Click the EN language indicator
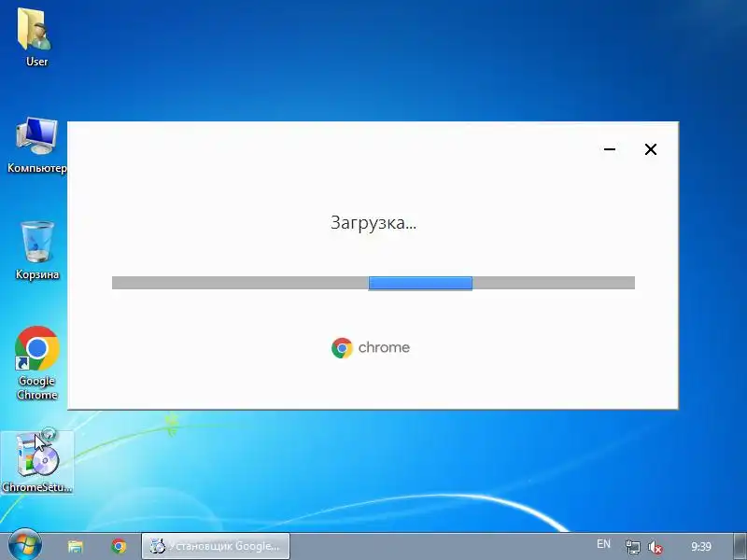Screen dimensions: 747x560 pyautogui.click(x=603, y=544)
